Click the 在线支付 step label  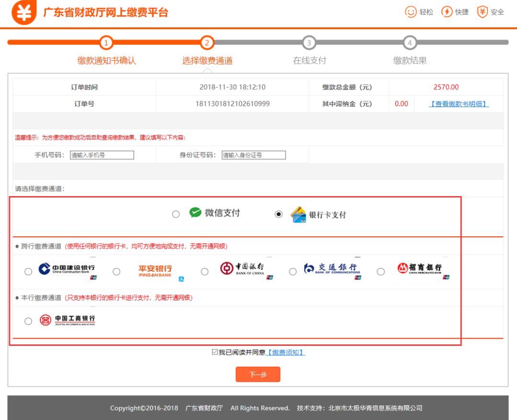[x=310, y=61]
